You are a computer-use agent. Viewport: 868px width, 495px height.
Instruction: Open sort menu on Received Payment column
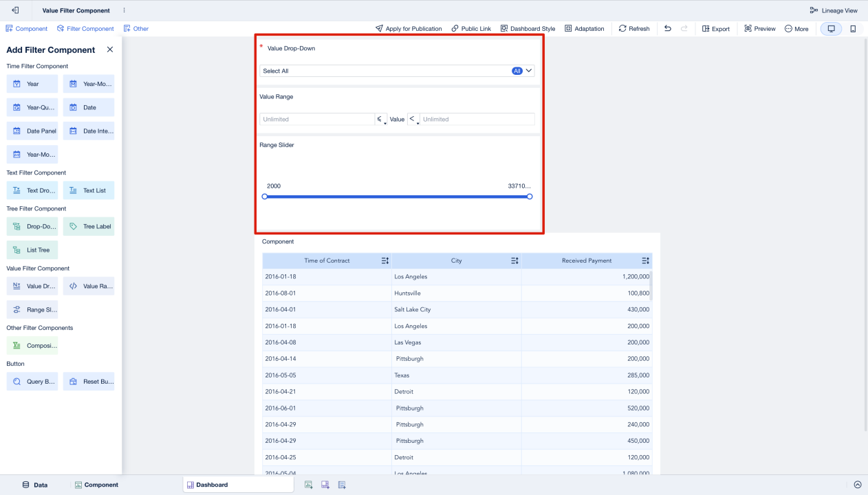(645, 261)
